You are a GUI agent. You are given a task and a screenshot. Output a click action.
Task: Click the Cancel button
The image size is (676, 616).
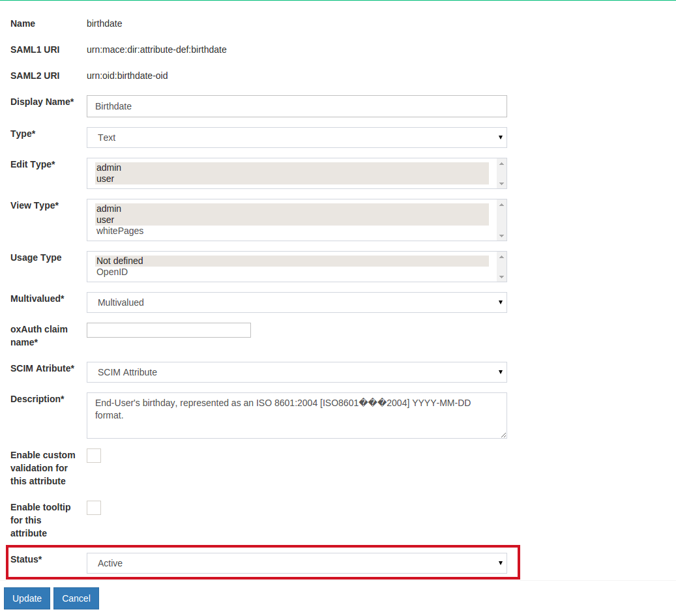coord(76,598)
